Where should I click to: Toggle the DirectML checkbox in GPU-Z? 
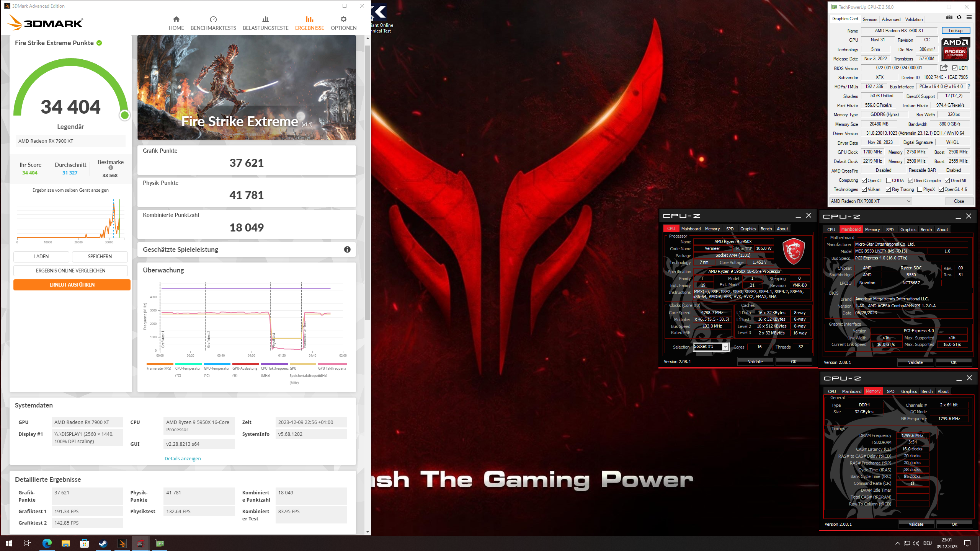click(947, 181)
